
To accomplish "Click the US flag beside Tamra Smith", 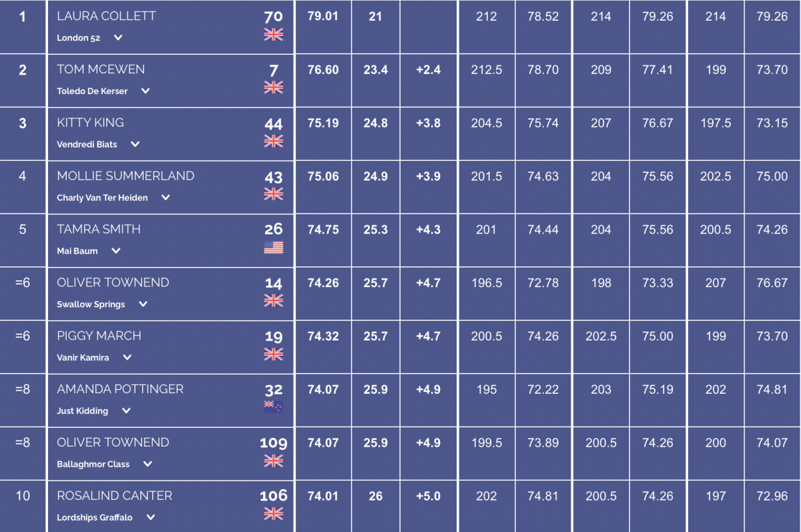I will (x=273, y=248).
